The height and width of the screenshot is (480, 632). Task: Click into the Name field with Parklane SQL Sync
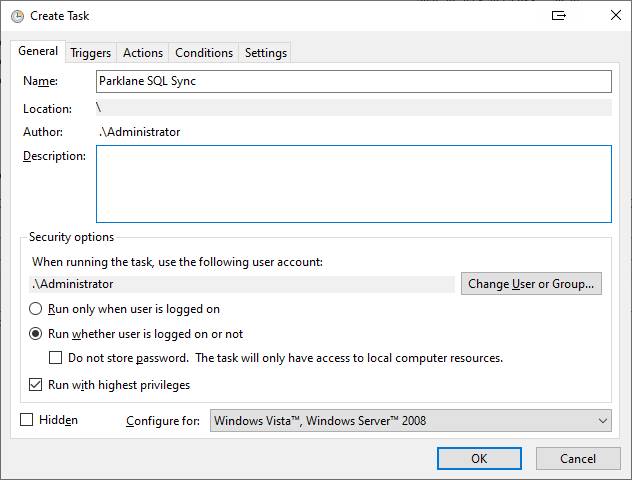[354, 81]
